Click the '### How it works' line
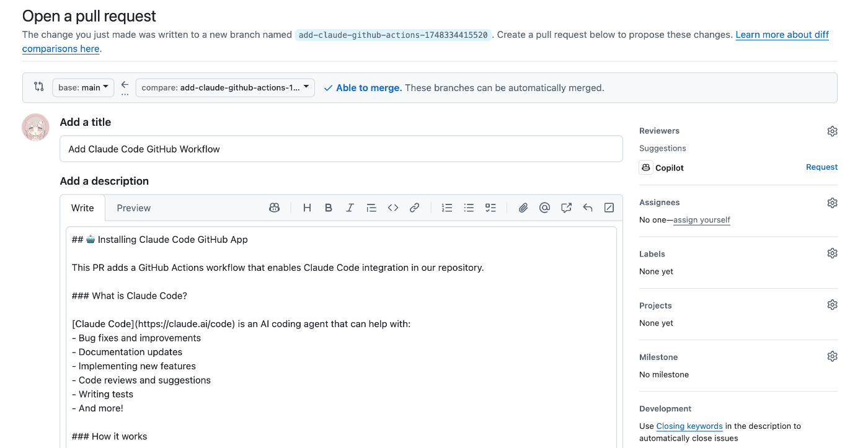Image resolution: width=868 pixels, height=448 pixels. pyautogui.click(x=110, y=436)
